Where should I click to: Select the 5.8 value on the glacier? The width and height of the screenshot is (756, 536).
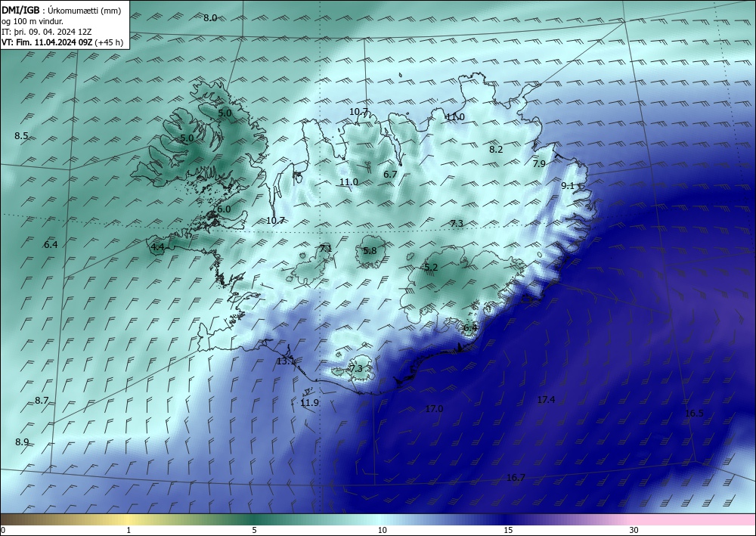pos(370,251)
